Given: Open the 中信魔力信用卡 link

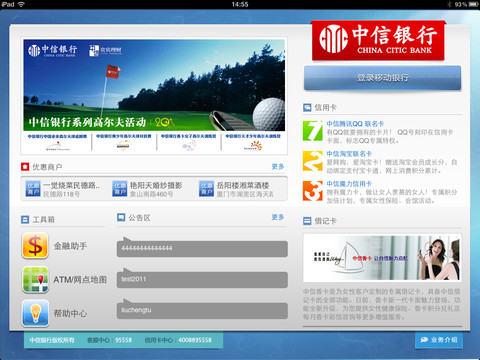Looking at the screenshot, I should (x=349, y=184).
